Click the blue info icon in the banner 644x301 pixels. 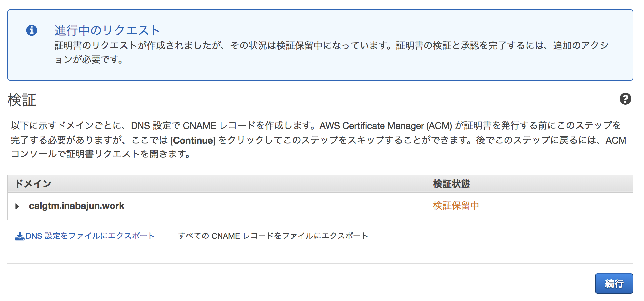(x=32, y=30)
